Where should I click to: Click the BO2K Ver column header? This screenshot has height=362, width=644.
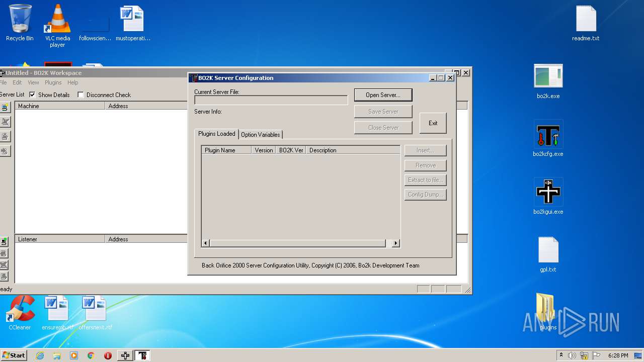point(291,150)
